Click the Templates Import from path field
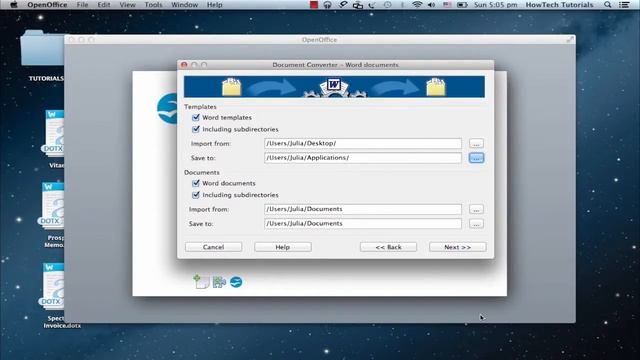The height and width of the screenshot is (360, 640). pyautogui.click(x=363, y=143)
